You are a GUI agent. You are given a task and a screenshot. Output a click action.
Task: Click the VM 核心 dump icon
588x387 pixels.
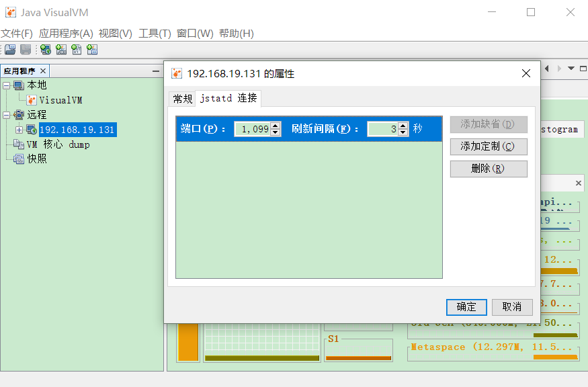pyautogui.click(x=19, y=144)
